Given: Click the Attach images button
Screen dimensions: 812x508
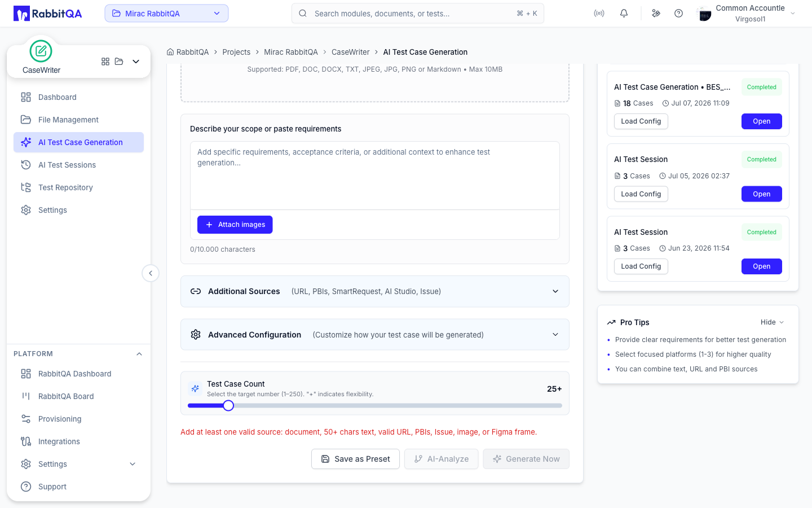Looking at the screenshot, I should click(235, 225).
